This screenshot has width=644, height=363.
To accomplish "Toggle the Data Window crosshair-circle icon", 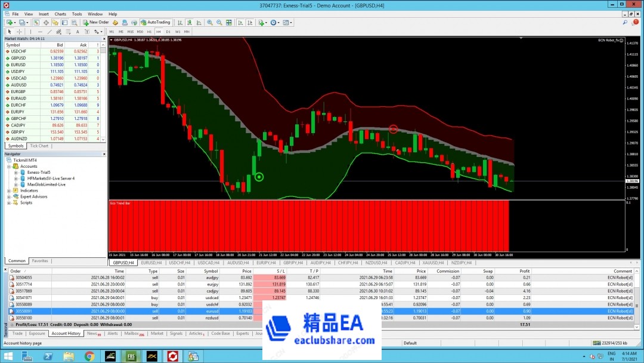I will point(46,23).
